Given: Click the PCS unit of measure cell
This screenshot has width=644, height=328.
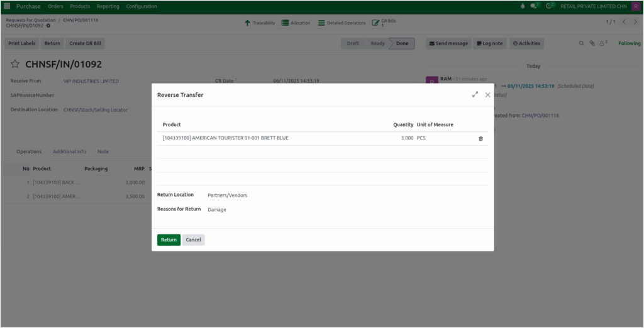Looking at the screenshot, I should pos(421,138).
